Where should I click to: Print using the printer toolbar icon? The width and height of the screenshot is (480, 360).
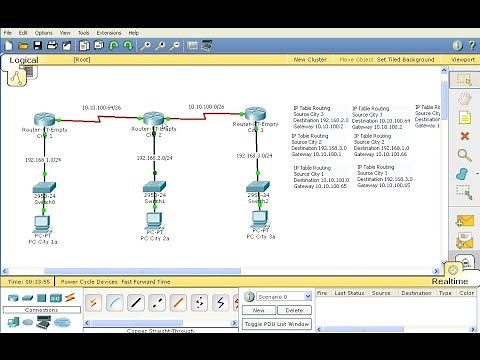point(52,45)
